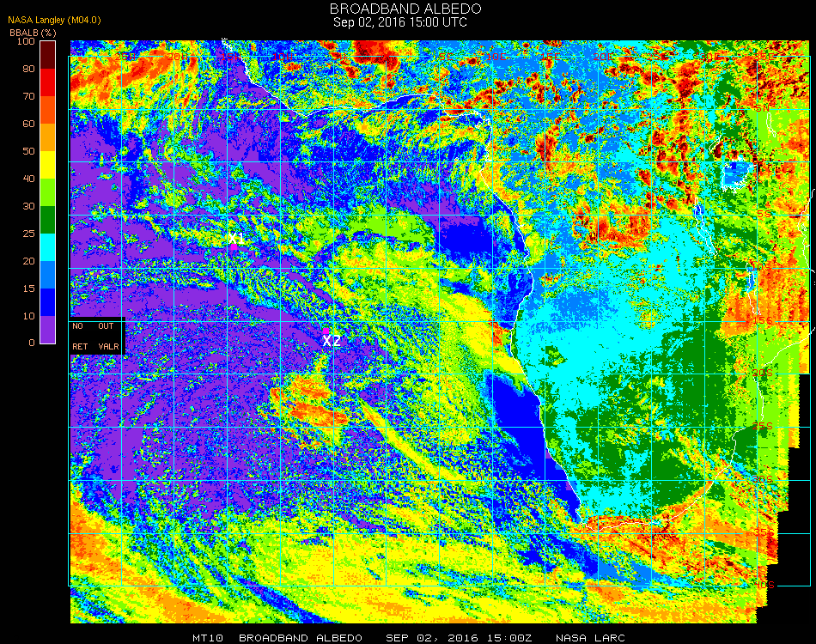Select the red-orange 60–70 colorbar segment

click(48, 110)
